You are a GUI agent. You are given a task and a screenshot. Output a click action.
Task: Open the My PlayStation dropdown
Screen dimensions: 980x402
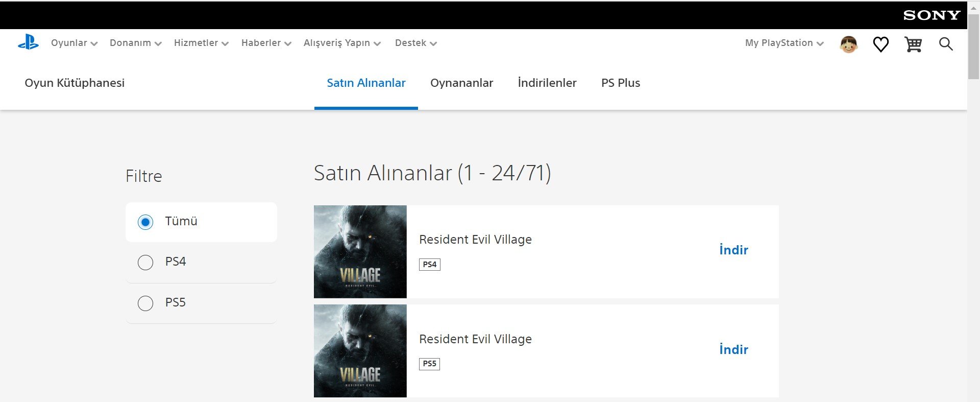coord(785,43)
